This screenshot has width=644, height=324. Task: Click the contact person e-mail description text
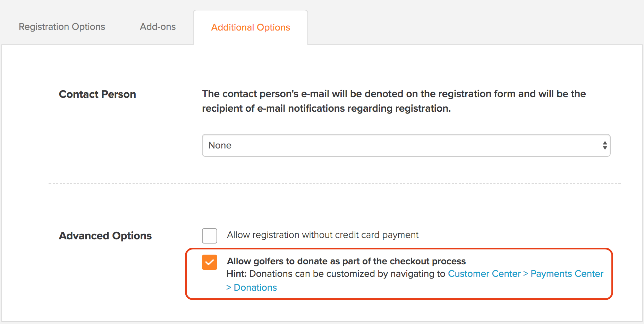394,101
